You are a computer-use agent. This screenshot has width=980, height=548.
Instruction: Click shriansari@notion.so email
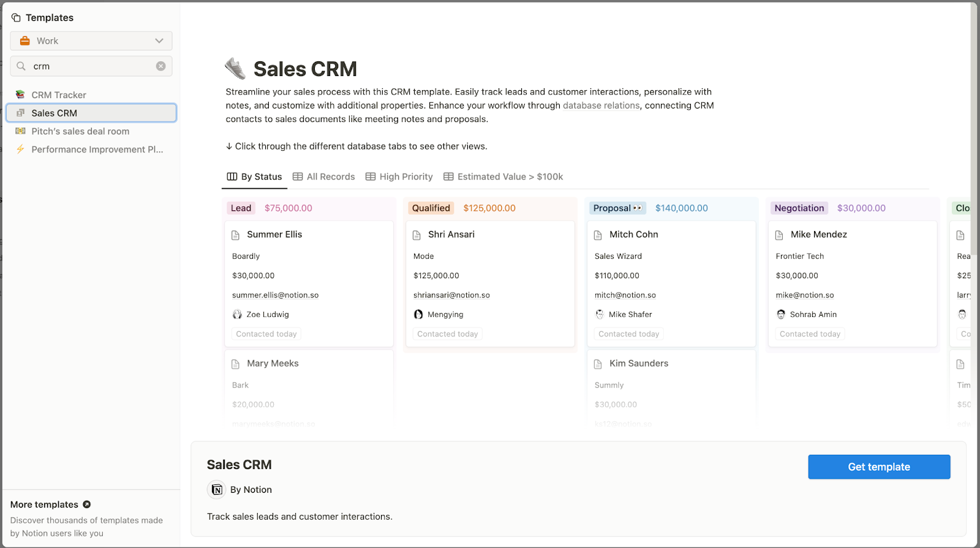(451, 295)
